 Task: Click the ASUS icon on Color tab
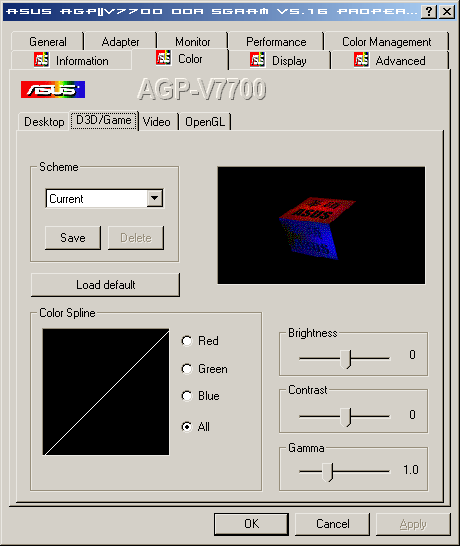[x=163, y=58]
